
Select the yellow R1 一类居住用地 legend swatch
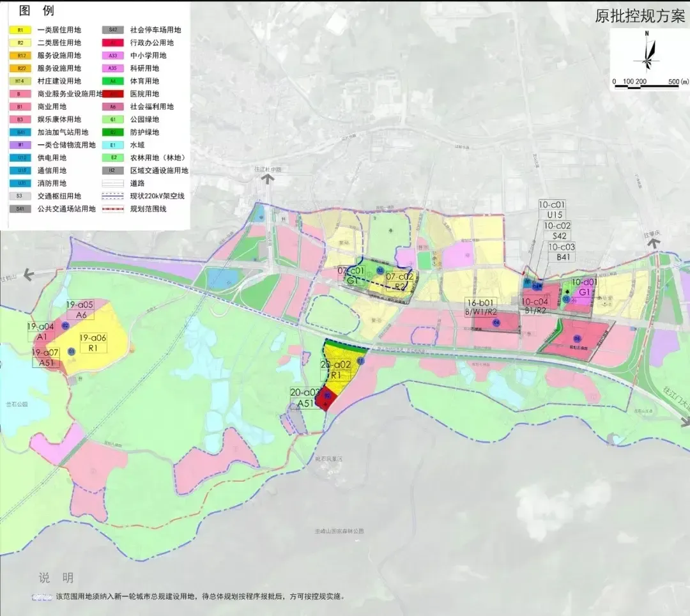[x=20, y=30]
